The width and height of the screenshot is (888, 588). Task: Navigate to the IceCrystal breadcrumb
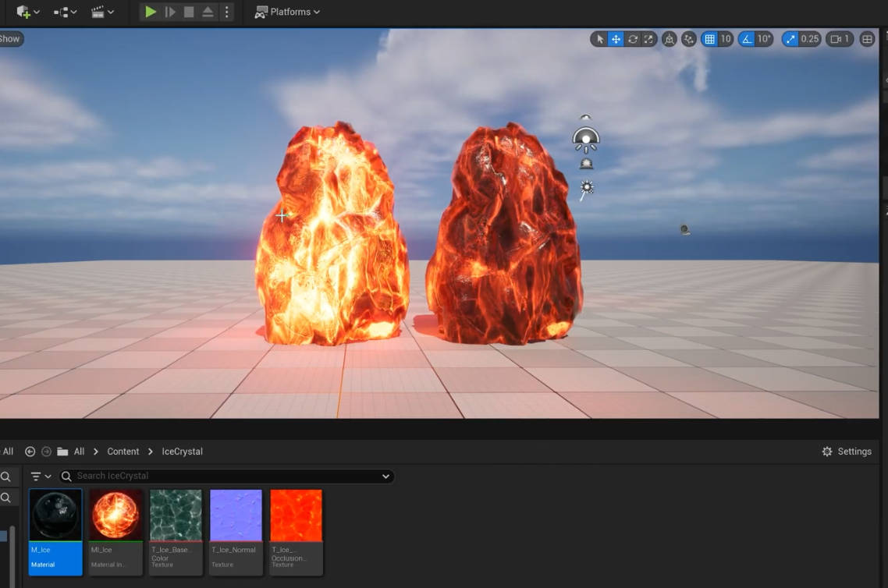click(x=182, y=452)
